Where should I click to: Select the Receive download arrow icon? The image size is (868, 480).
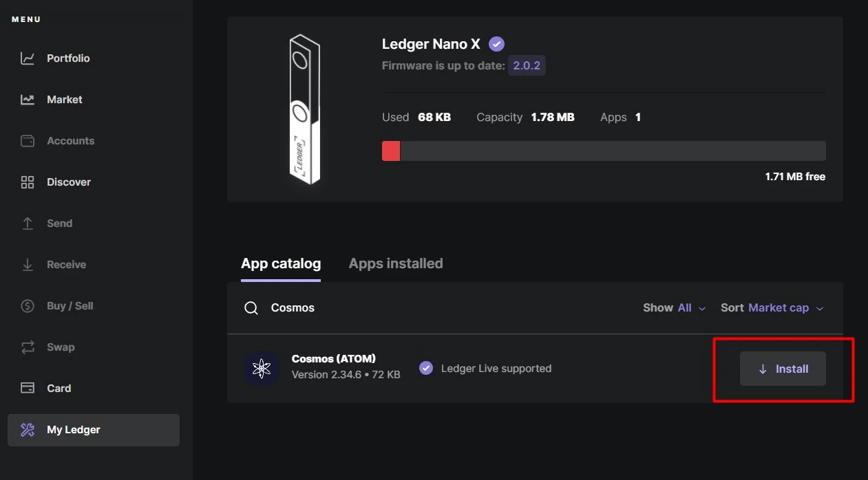28,265
